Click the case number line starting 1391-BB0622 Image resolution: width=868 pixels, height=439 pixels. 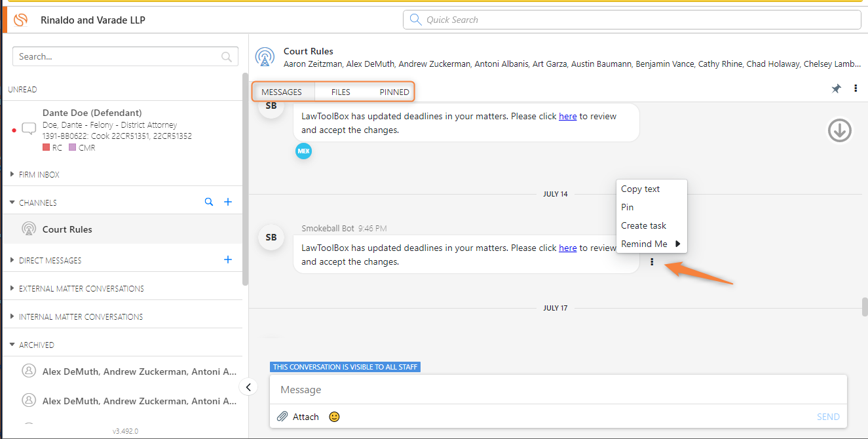pyautogui.click(x=117, y=136)
